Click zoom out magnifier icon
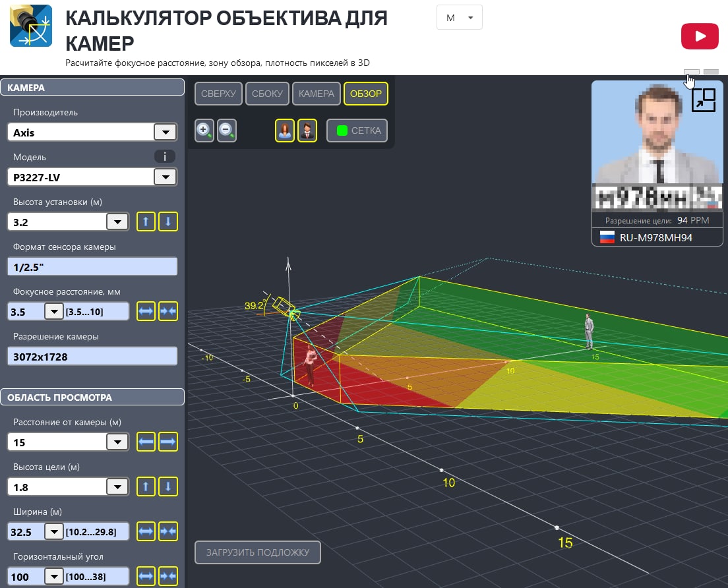The image size is (728, 588). click(x=227, y=131)
